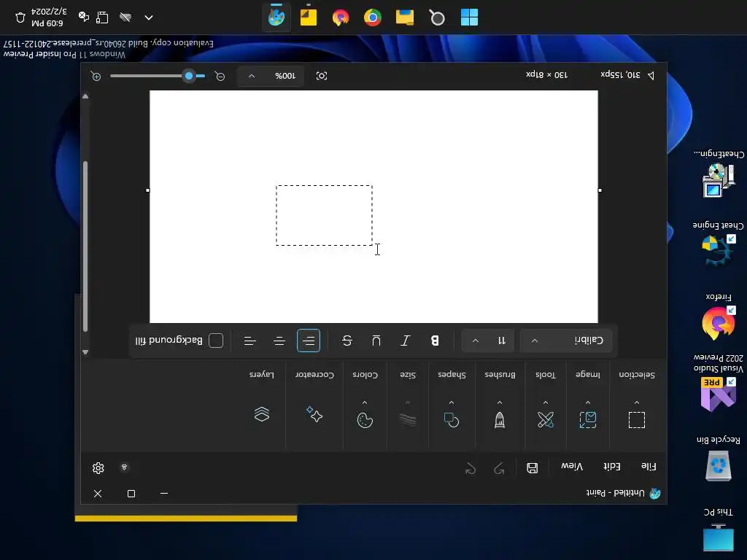Open the font size 11 dropdown
The height and width of the screenshot is (560, 747).
(x=488, y=341)
